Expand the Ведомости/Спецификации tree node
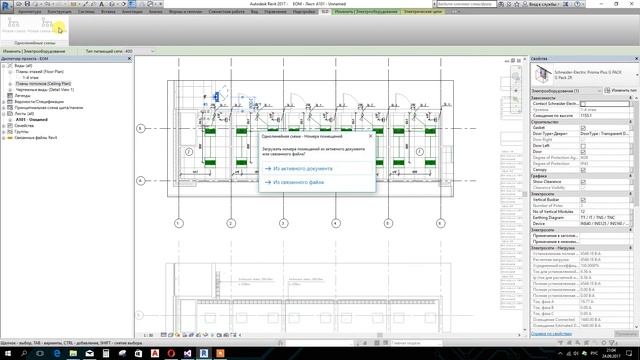The height and width of the screenshot is (360, 640). click(4, 102)
